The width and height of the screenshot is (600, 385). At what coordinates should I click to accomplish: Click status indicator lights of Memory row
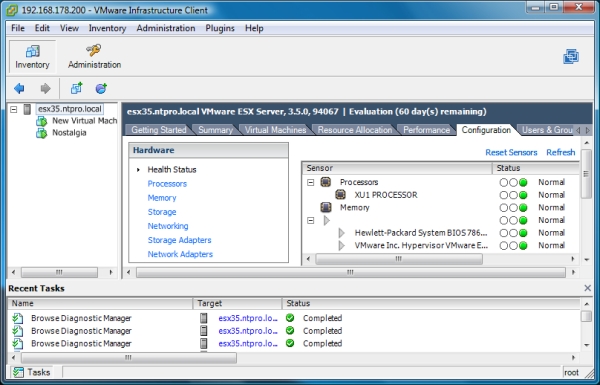[514, 208]
